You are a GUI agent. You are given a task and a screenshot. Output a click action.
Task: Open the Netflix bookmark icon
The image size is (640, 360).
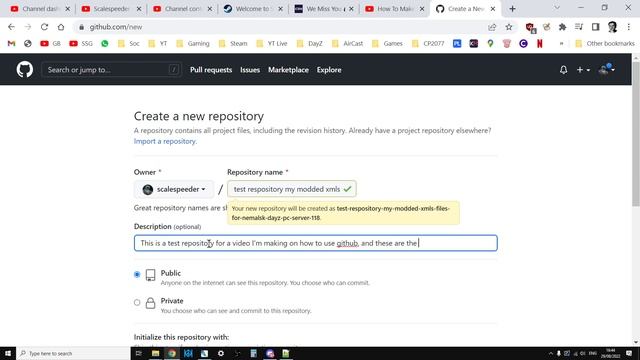540,43
